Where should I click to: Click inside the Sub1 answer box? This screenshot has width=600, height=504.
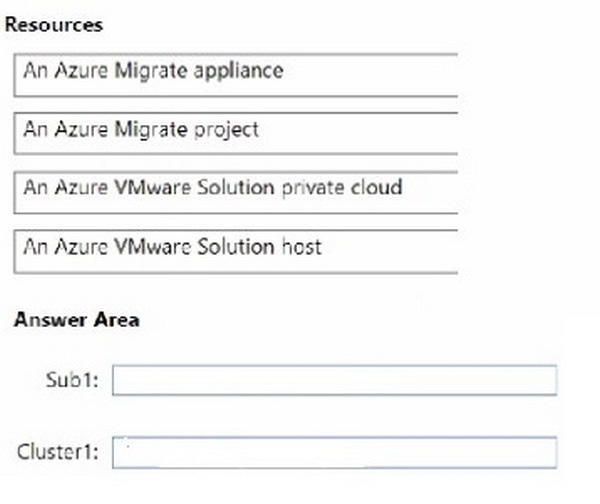(x=334, y=380)
